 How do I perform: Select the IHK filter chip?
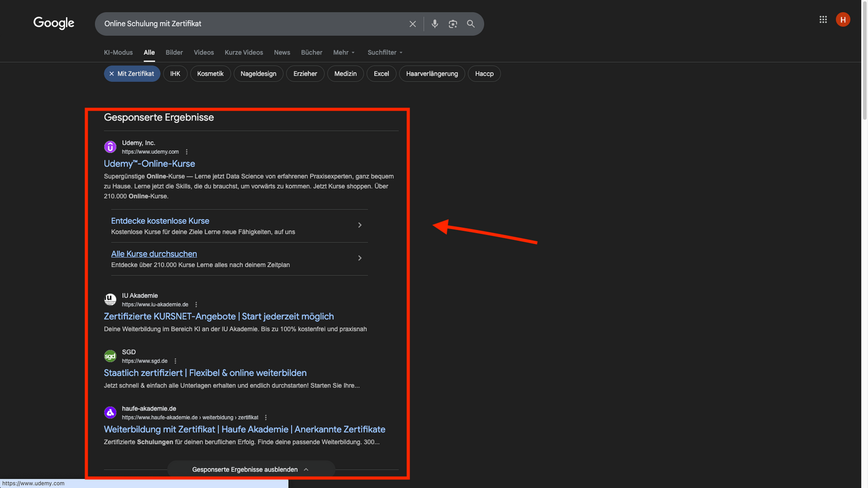(175, 73)
